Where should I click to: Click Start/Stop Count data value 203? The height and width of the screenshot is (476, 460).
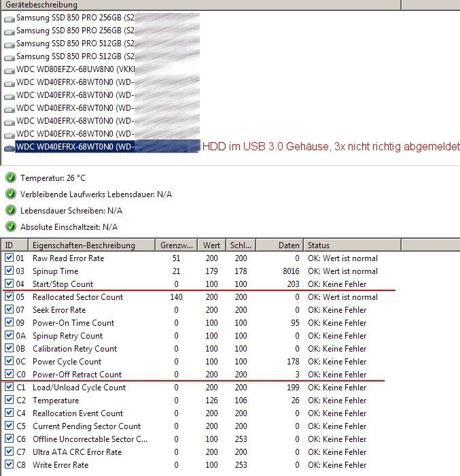pos(293,284)
